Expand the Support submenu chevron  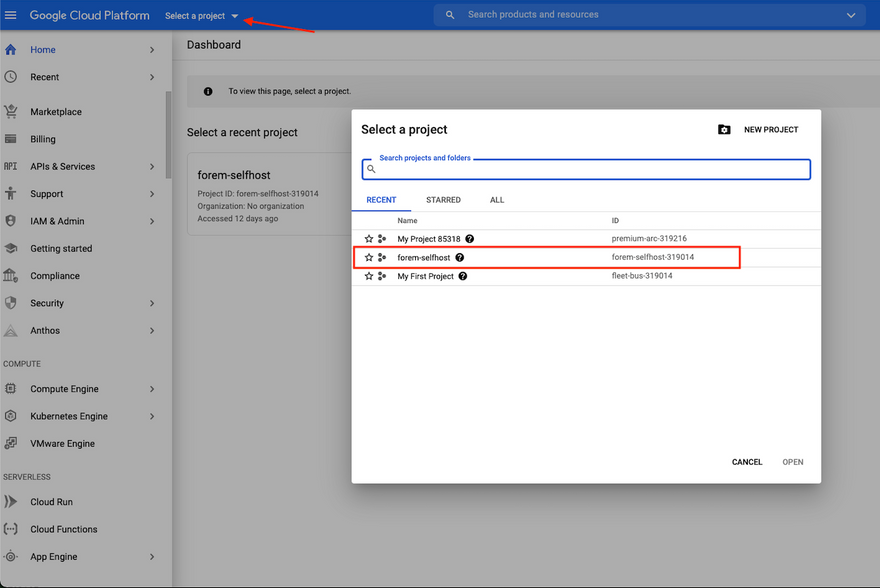click(152, 194)
